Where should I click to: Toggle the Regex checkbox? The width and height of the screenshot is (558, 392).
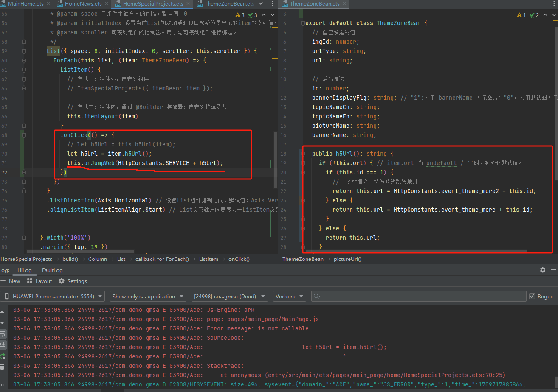(x=532, y=296)
